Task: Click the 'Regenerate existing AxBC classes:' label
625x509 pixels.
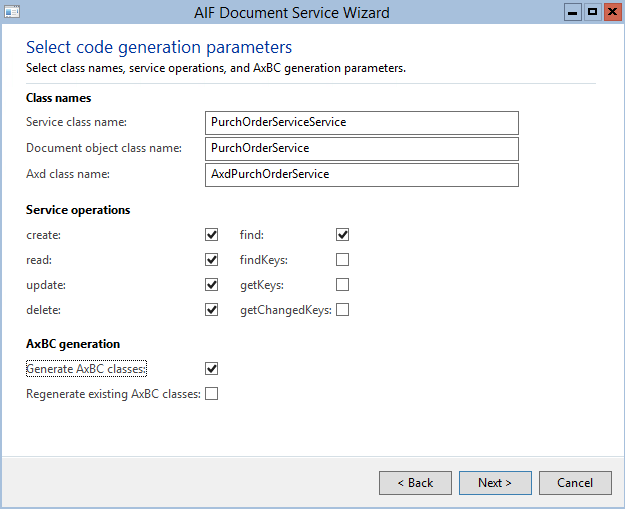Action: click(113, 394)
